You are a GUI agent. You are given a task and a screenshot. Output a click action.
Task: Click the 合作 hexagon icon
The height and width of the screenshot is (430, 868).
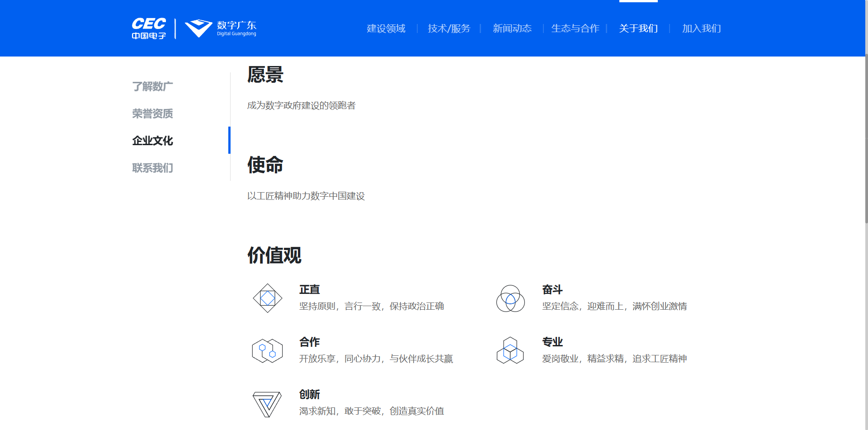click(267, 351)
